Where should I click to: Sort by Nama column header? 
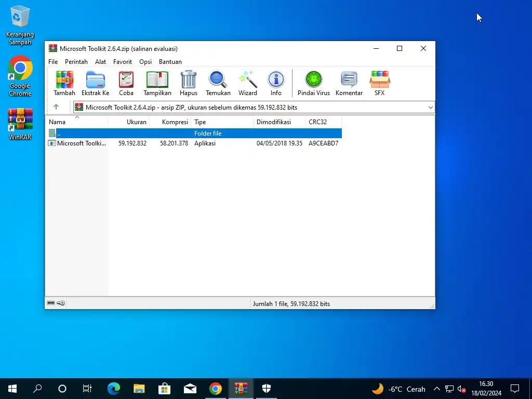click(76, 122)
